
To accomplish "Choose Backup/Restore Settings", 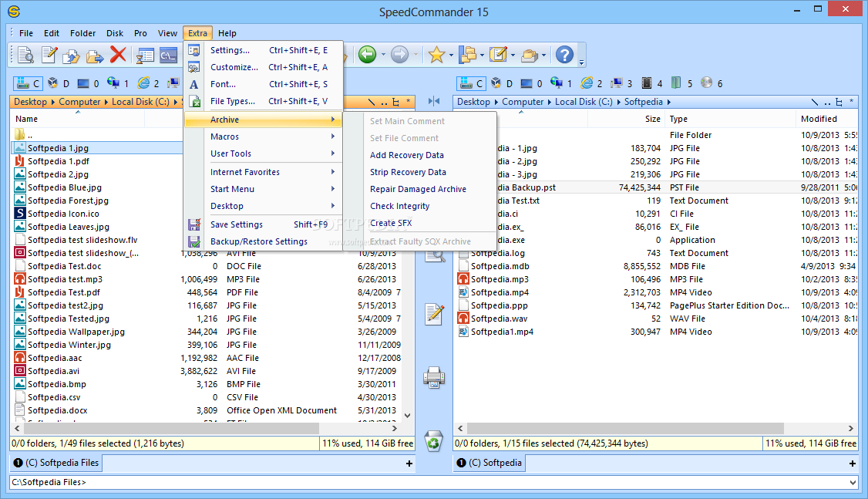I will point(264,241).
